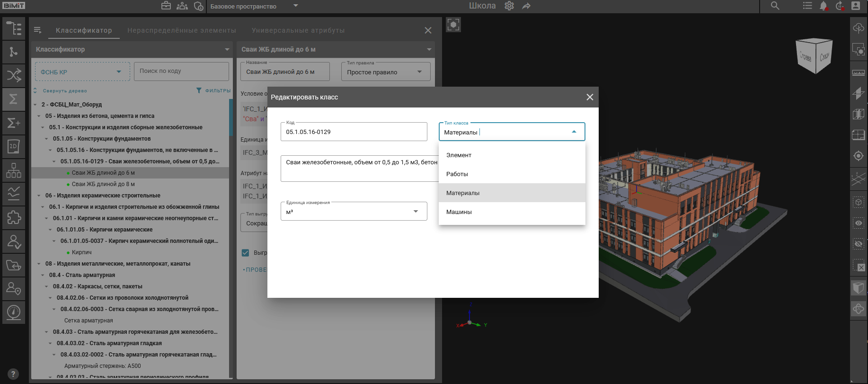The height and width of the screenshot is (384, 868).
Task: Open the task list icon in top bar
Action: [807, 6]
